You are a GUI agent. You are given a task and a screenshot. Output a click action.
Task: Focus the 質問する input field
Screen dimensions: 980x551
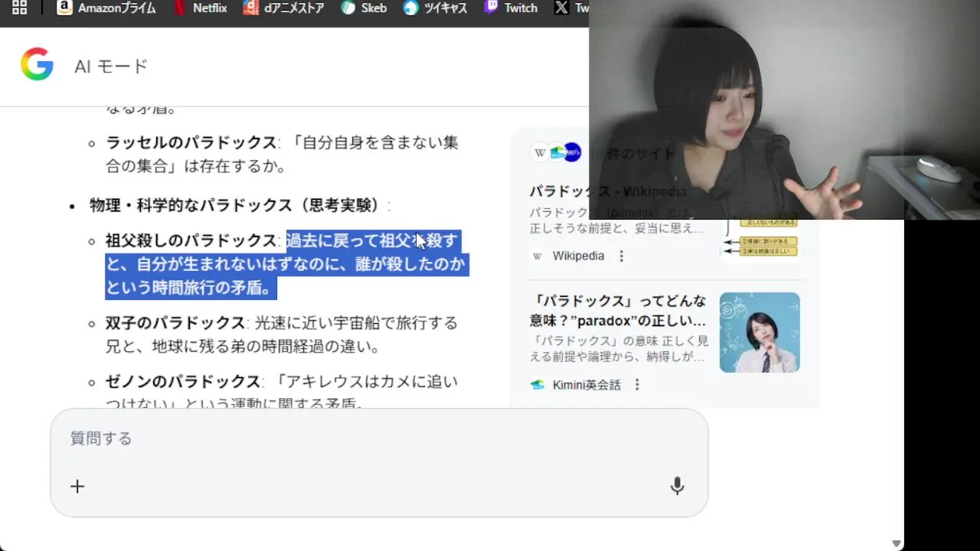click(x=379, y=439)
